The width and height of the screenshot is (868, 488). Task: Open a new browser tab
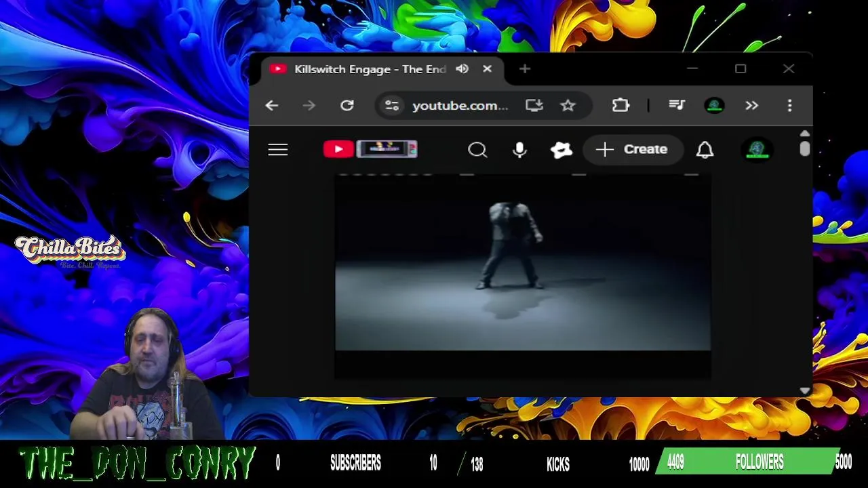pos(525,69)
